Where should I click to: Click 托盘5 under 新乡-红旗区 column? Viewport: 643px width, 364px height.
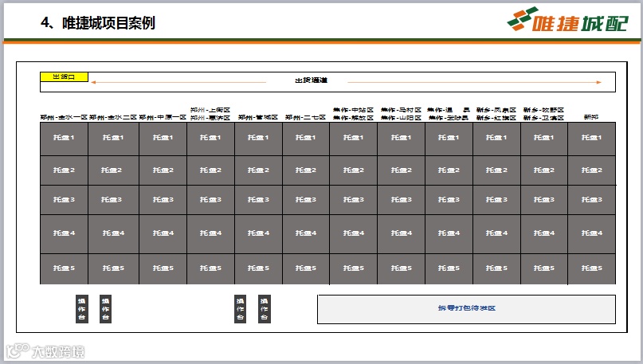point(496,268)
